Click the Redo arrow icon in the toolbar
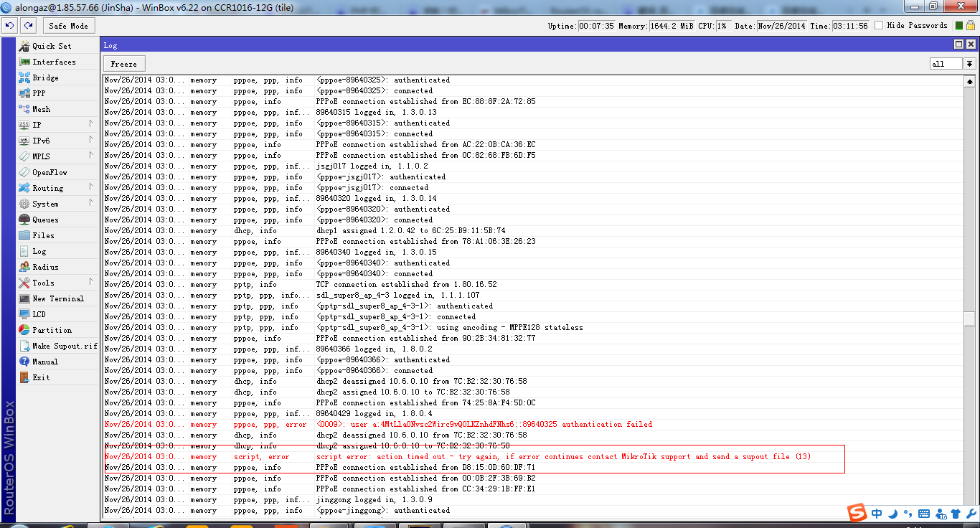 (28, 25)
